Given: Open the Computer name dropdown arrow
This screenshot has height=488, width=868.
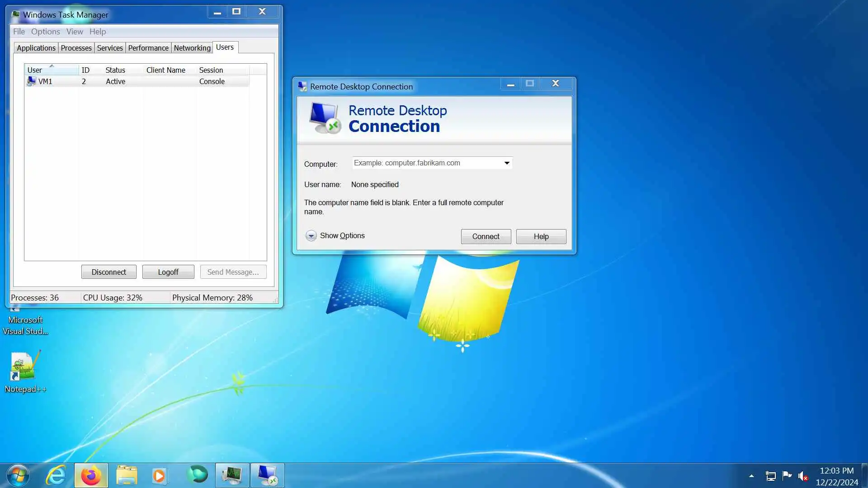Looking at the screenshot, I should tap(507, 163).
